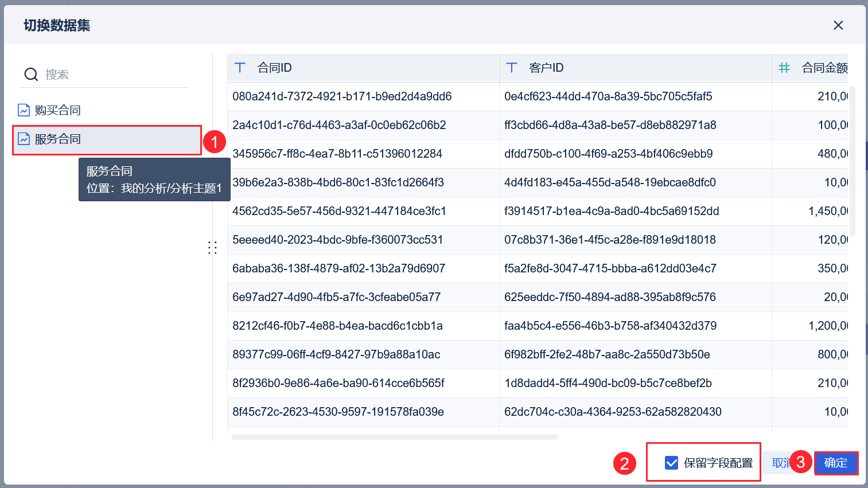Screen dimensions: 868x488
Task: Click cell 5eeeed40-2023-4bdc-9bfe-f360073cc531
Action: tap(363, 240)
